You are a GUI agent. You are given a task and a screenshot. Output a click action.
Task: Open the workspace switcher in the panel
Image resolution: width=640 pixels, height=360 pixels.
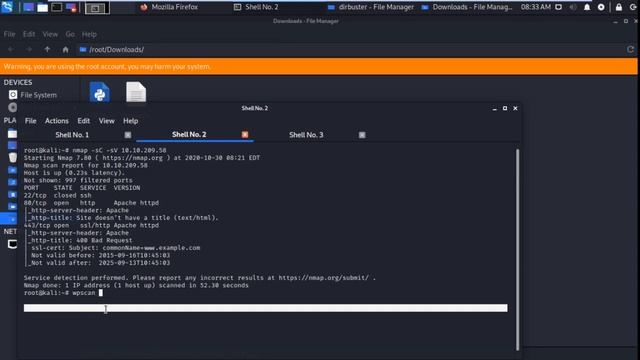pyautogui.click(x=97, y=7)
